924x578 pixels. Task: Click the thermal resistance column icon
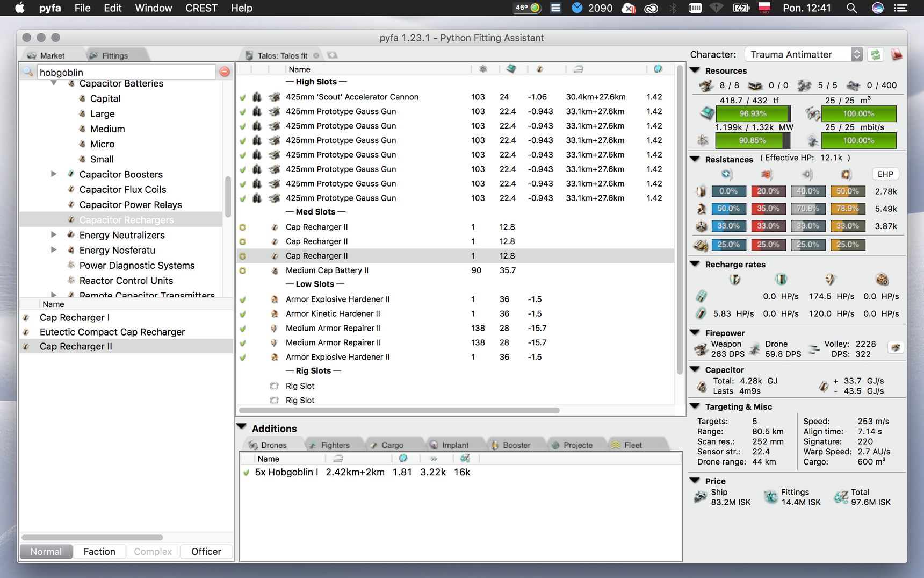(767, 174)
